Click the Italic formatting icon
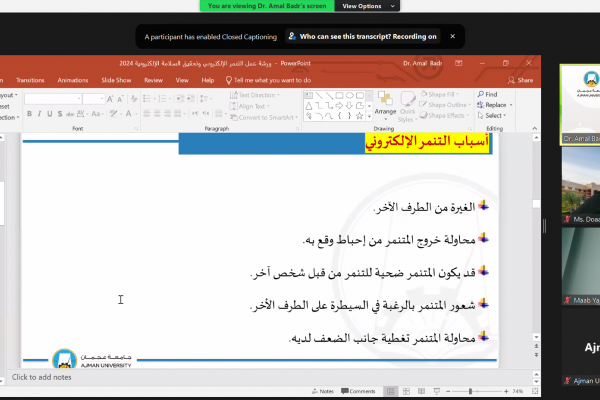This screenshot has width=600, height=400. point(40,114)
